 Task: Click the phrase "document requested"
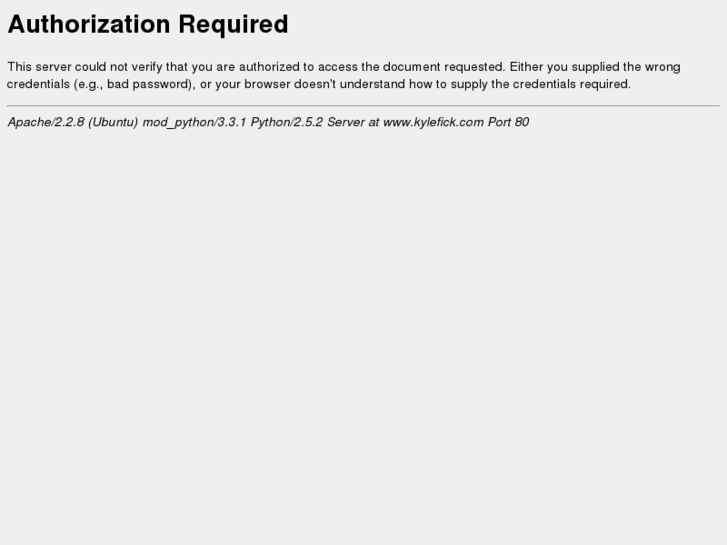[x=444, y=67]
